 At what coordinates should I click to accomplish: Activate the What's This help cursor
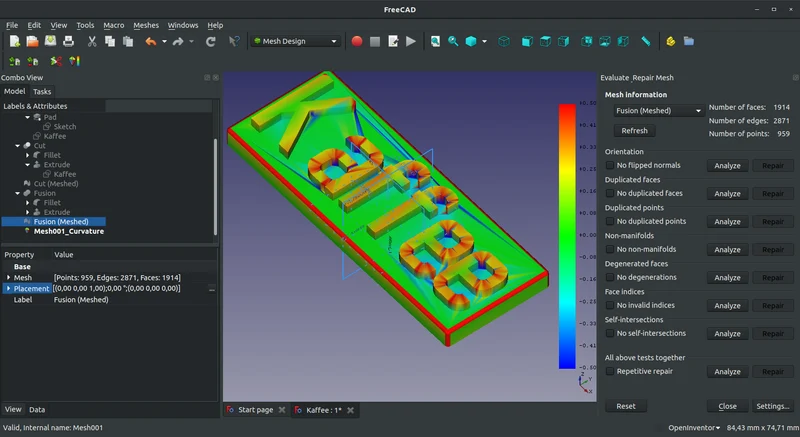coord(234,41)
